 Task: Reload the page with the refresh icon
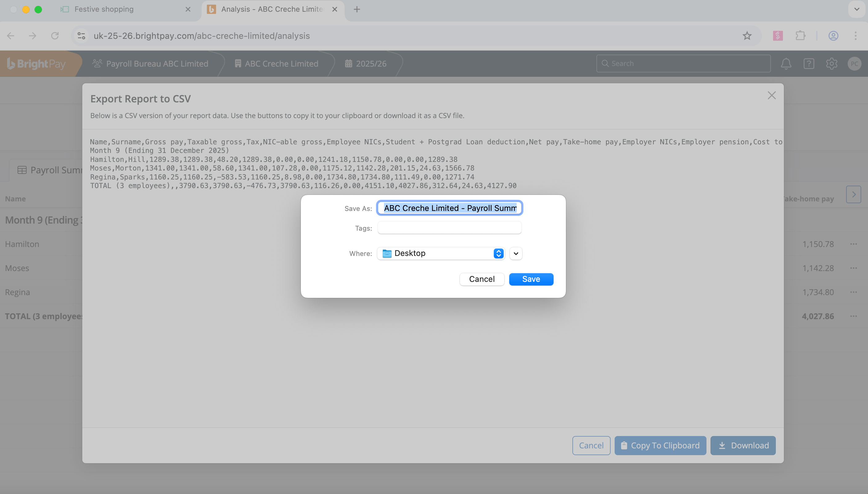click(55, 36)
